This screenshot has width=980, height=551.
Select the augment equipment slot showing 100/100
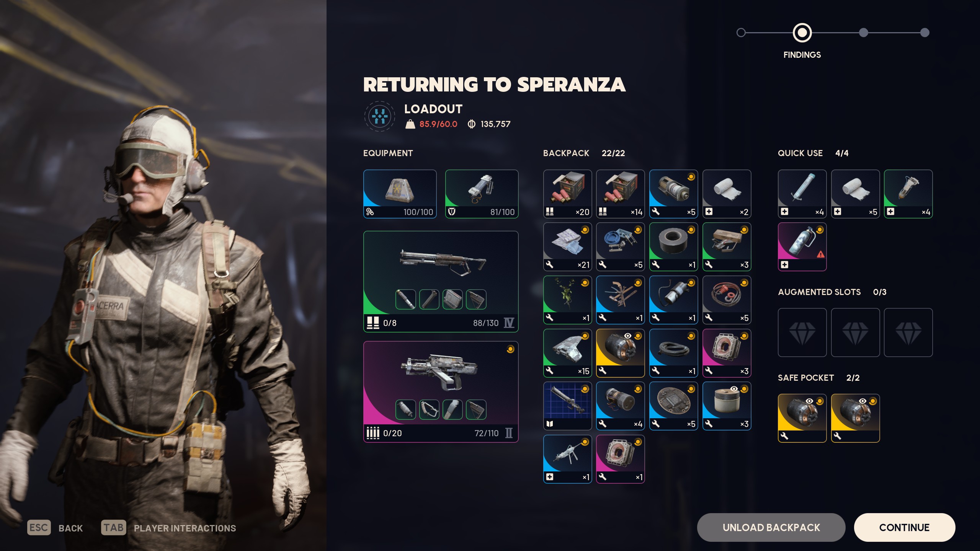click(x=400, y=194)
